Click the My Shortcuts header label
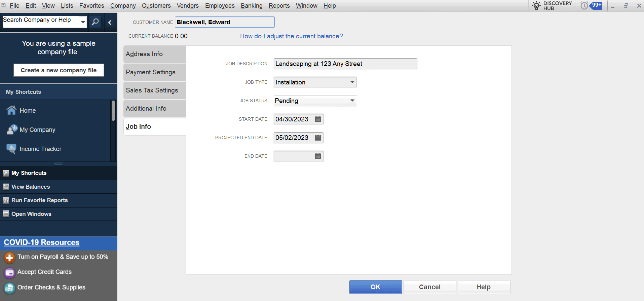The height and width of the screenshot is (301, 644). click(24, 92)
